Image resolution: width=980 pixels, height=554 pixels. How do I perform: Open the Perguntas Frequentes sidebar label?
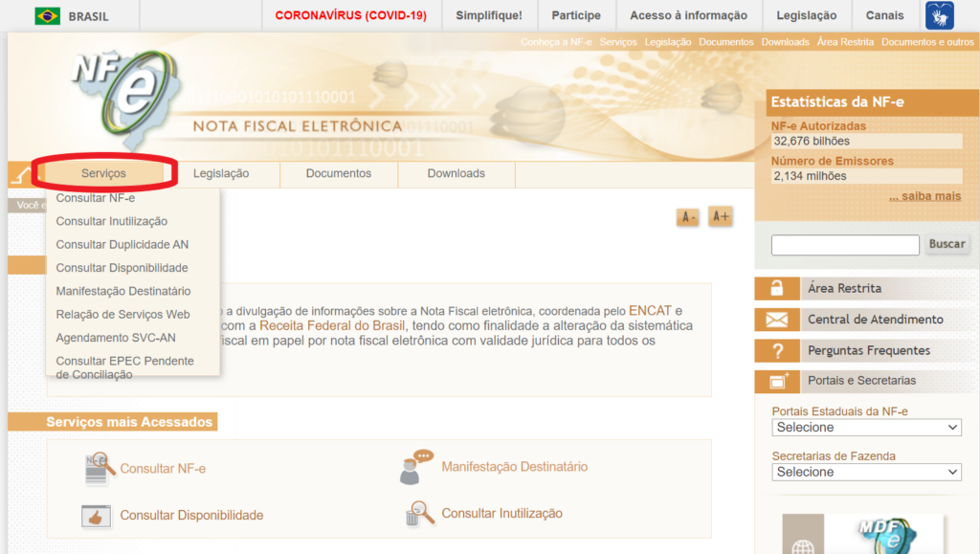[x=869, y=350]
